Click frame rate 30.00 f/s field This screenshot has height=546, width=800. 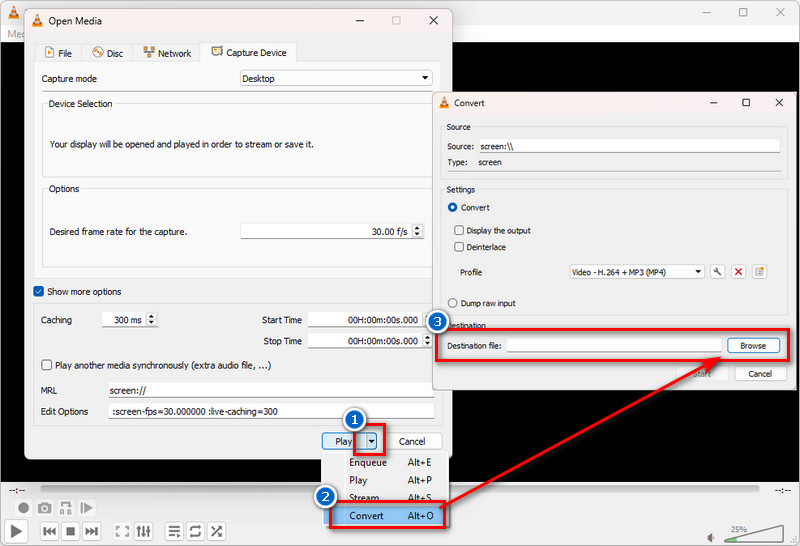(x=326, y=231)
